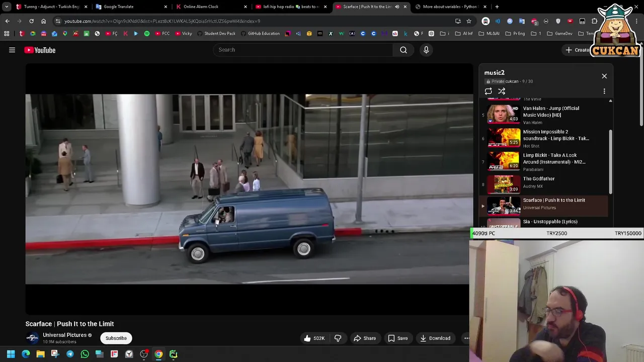Close the Google Translate tab
The width and height of the screenshot is (644, 362).
point(166,7)
